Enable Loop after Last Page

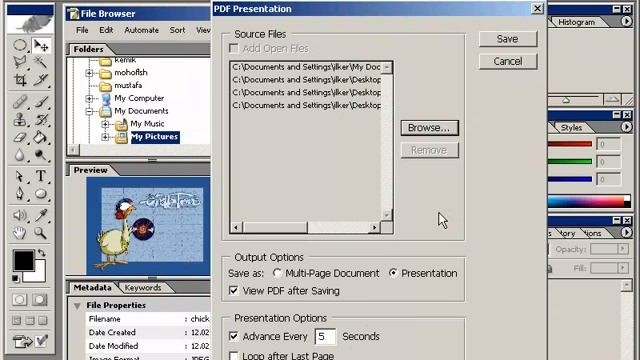pyautogui.click(x=233, y=356)
